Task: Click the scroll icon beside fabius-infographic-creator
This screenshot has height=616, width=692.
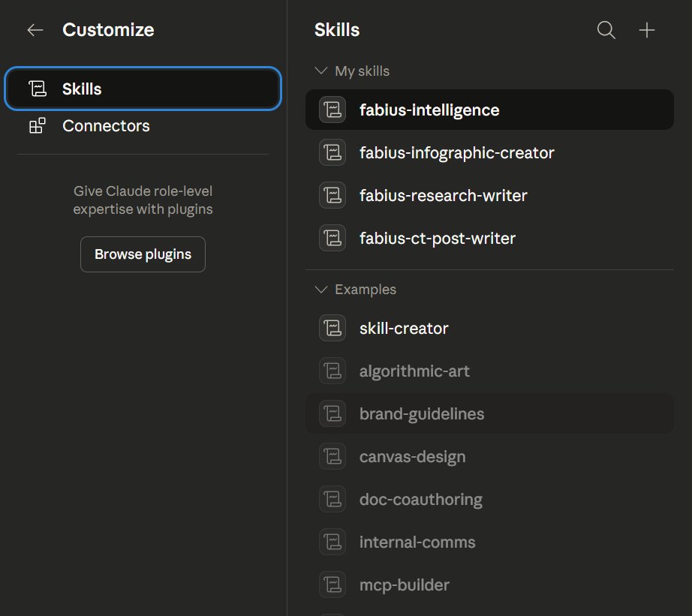Action: 332,153
